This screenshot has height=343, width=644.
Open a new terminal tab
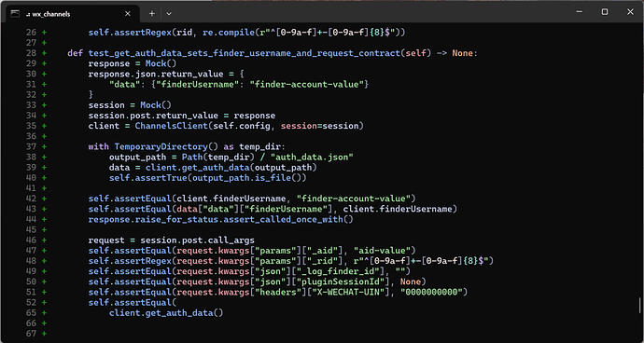[x=151, y=14]
